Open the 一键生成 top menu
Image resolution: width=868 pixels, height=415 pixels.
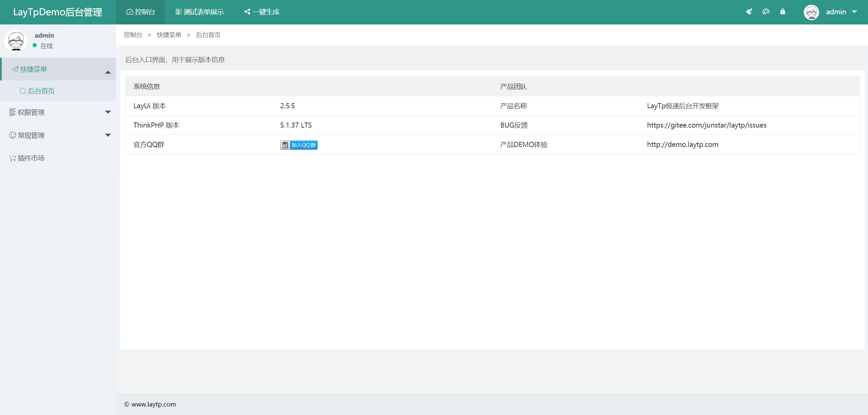point(262,12)
